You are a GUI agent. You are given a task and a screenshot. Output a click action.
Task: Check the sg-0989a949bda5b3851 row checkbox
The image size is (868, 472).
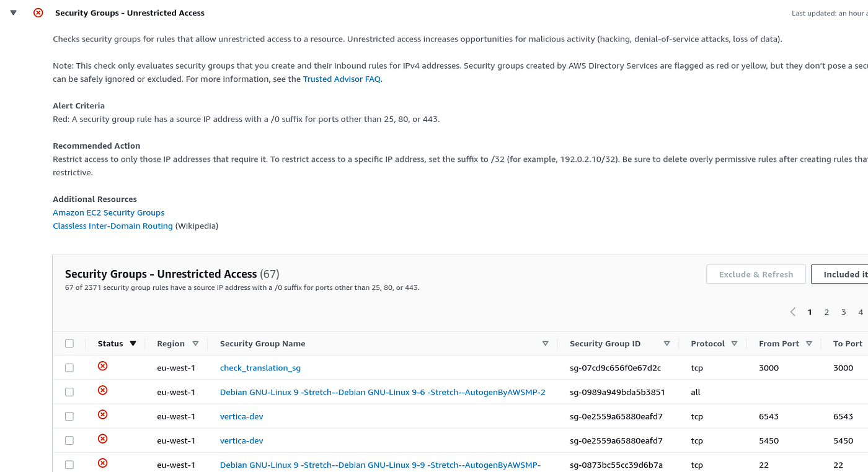tap(69, 392)
